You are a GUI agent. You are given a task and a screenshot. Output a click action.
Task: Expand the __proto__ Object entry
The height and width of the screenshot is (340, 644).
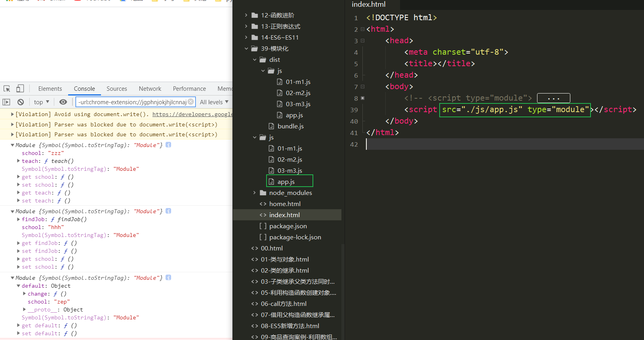[x=24, y=309]
